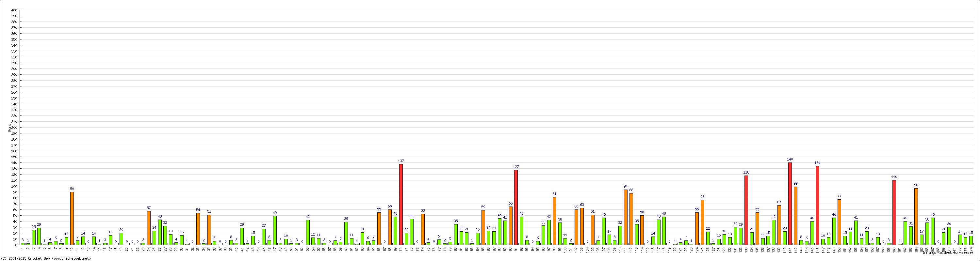Click the bar value label "65"

pos(511,203)
